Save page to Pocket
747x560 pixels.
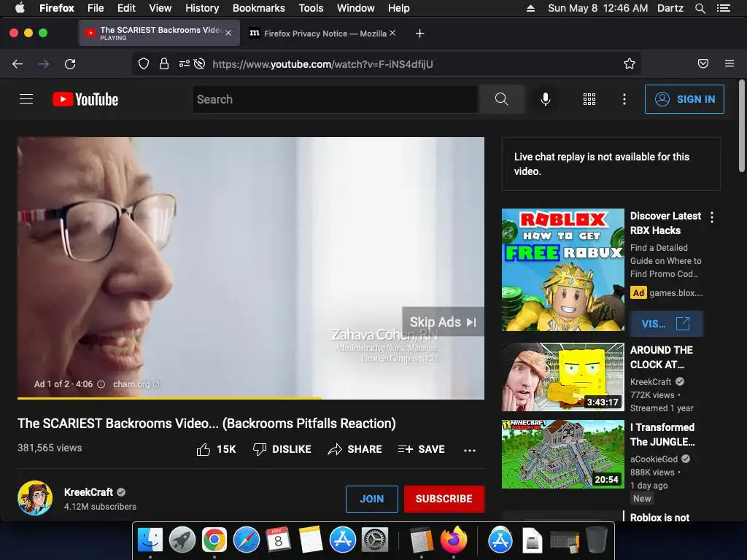coord(703,64)
